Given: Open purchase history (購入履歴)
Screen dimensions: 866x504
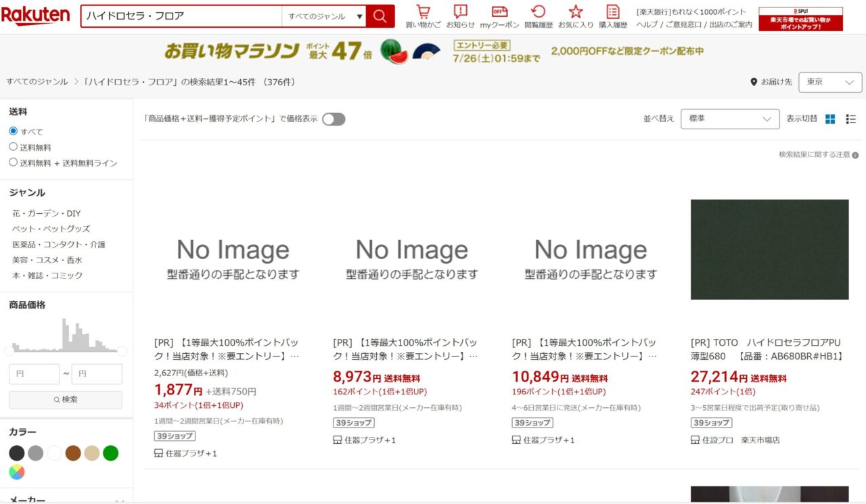Looking at the screenshot, I should pyautogui.click(x=613, y=17).
